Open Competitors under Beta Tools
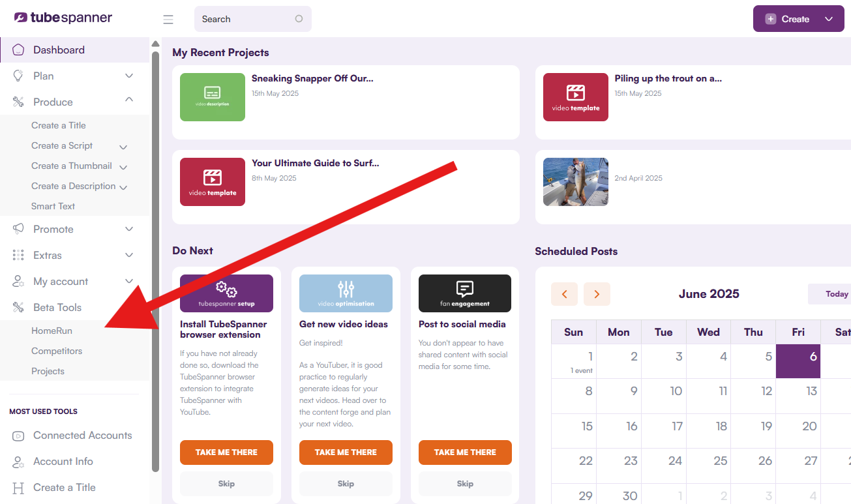This screenshot has width=851, height=504. (57, 351)
